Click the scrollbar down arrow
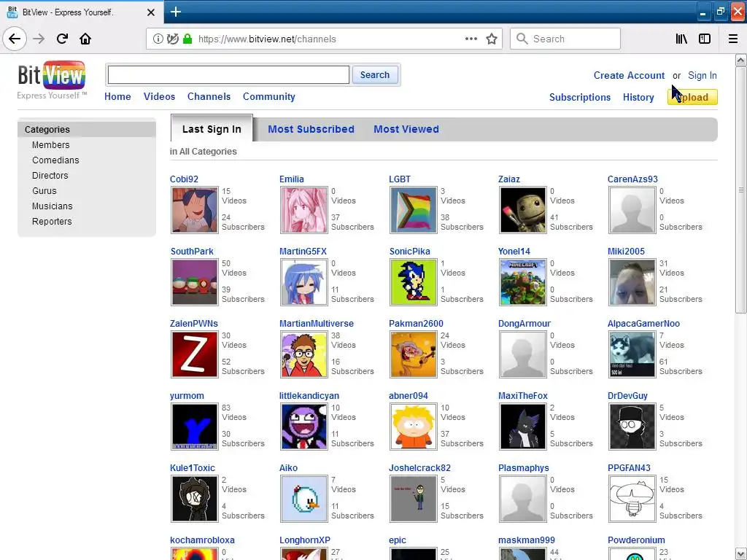 [x=741, y=553]
